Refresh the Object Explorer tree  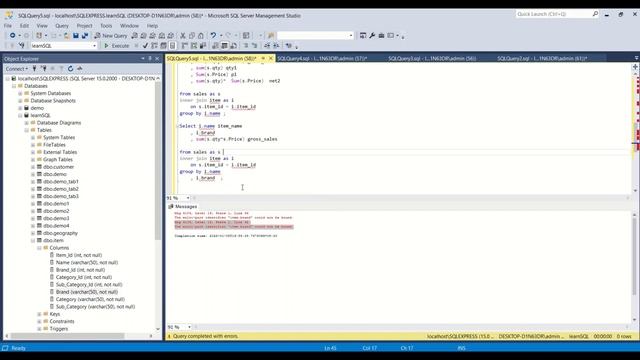[70, 69]
